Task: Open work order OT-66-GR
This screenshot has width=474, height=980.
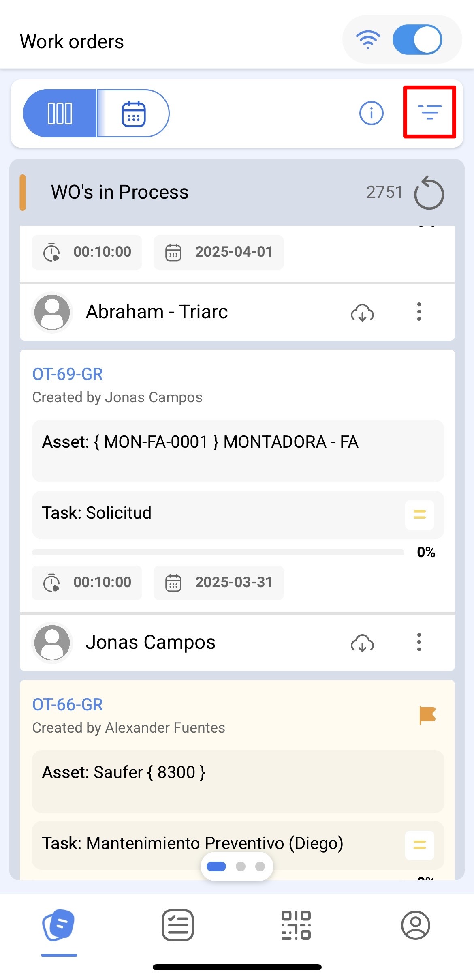Action: [x=67, y=705]
